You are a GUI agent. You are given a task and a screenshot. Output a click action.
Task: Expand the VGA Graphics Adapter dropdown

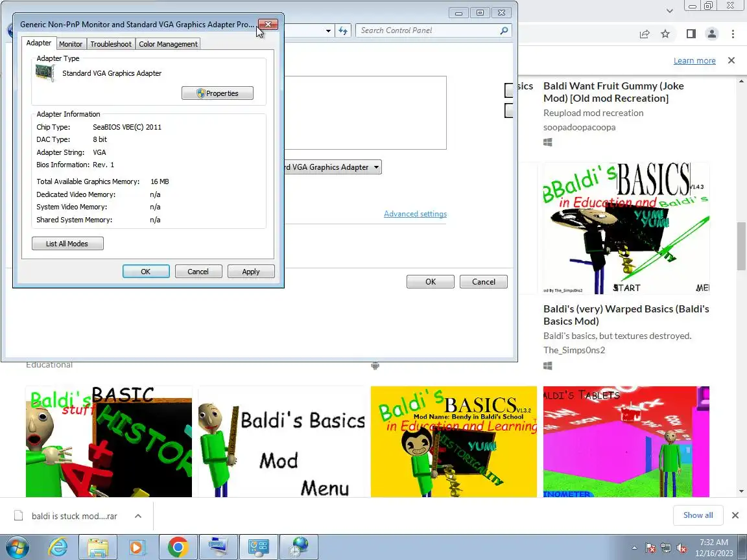click(x=376, y=167)
